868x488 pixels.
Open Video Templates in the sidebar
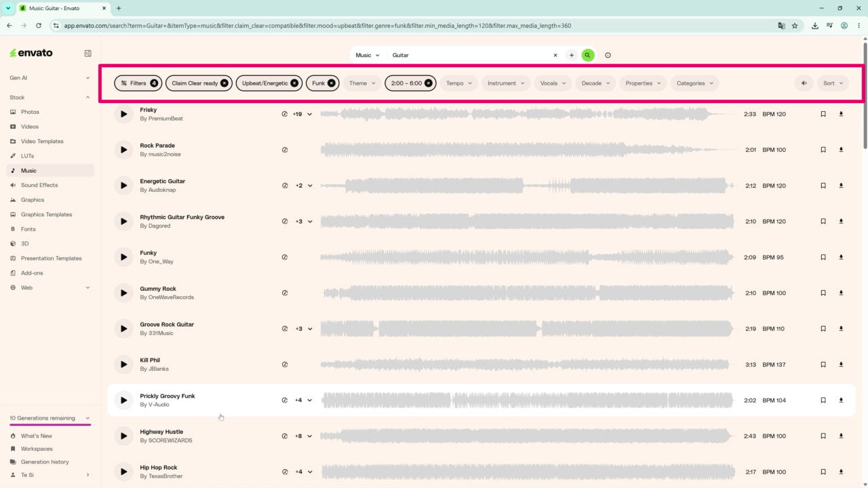click(x=42, y=141)
